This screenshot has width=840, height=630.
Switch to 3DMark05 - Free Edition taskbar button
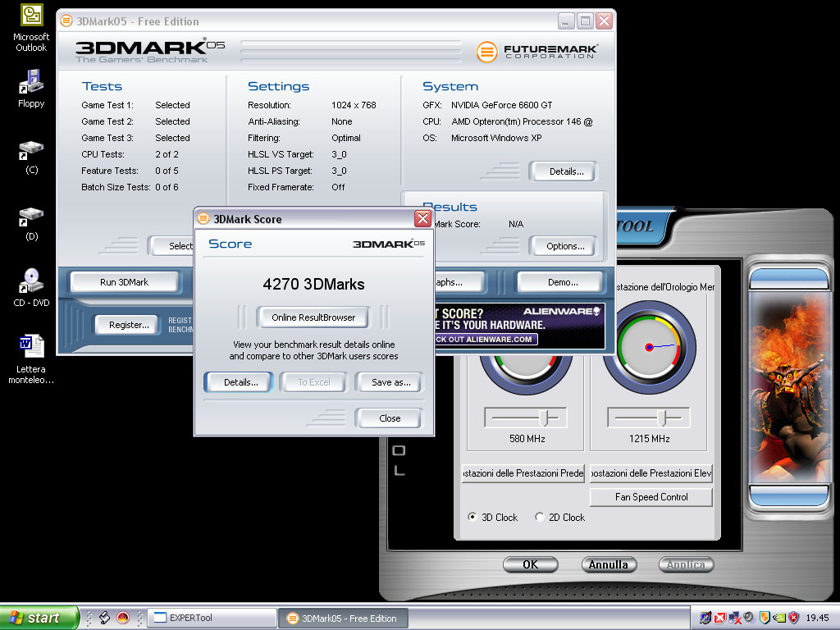pyautogui.click(x=343, y=619)
